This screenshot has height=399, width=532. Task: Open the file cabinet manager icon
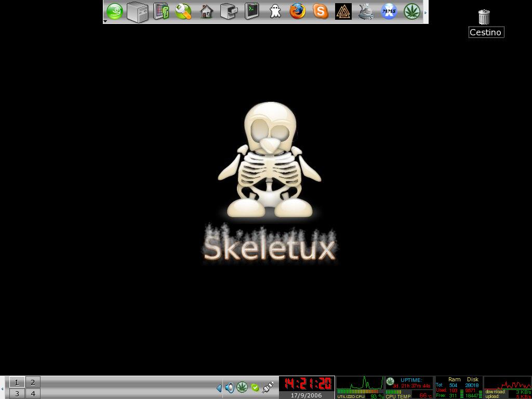pyautogui.click(x=229, y=11)
